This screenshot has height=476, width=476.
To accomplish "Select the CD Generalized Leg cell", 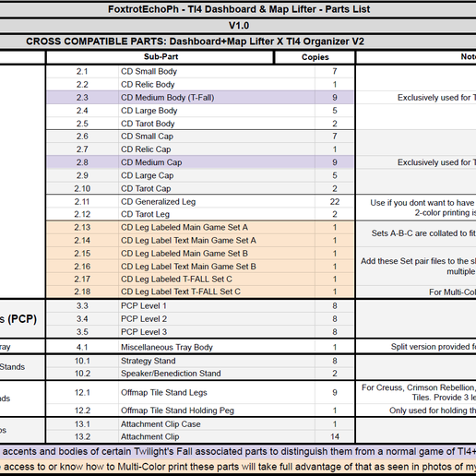I will pos(217,201).
